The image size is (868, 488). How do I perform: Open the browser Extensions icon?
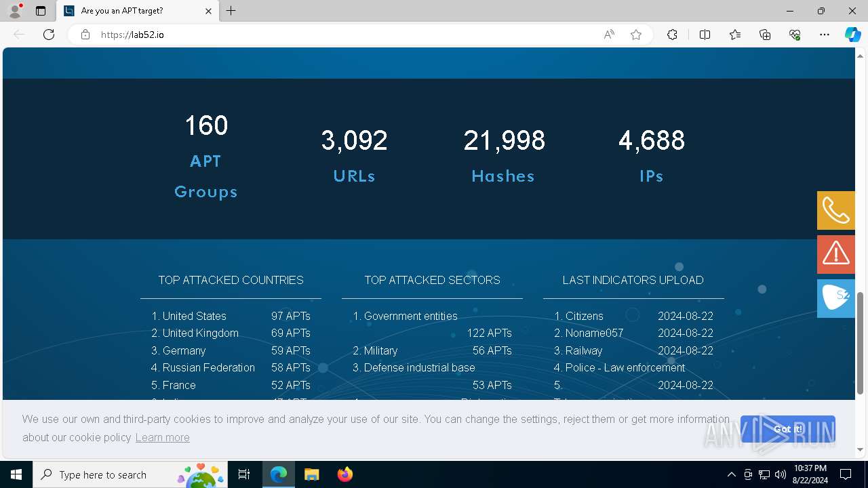tap(672, 35)
